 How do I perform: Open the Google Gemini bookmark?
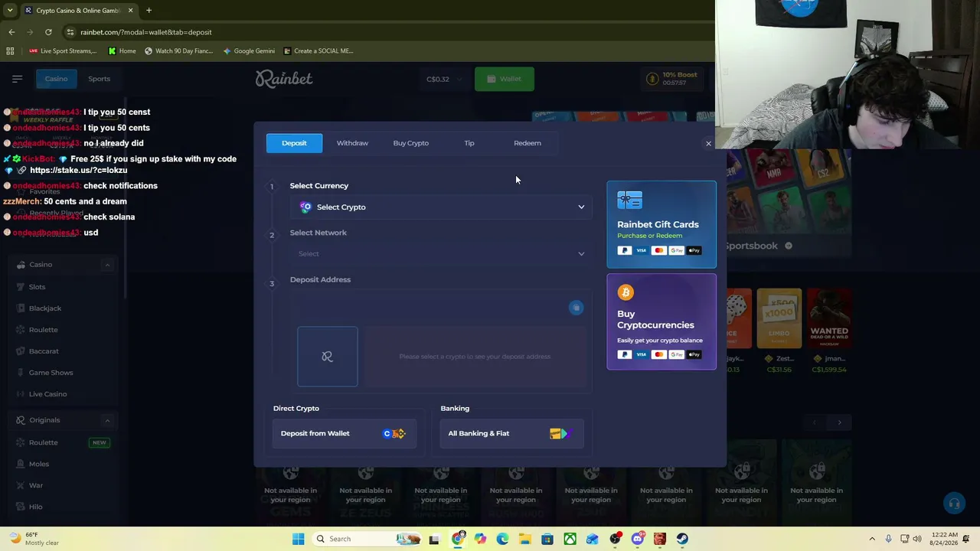click(x=248, y=51)
